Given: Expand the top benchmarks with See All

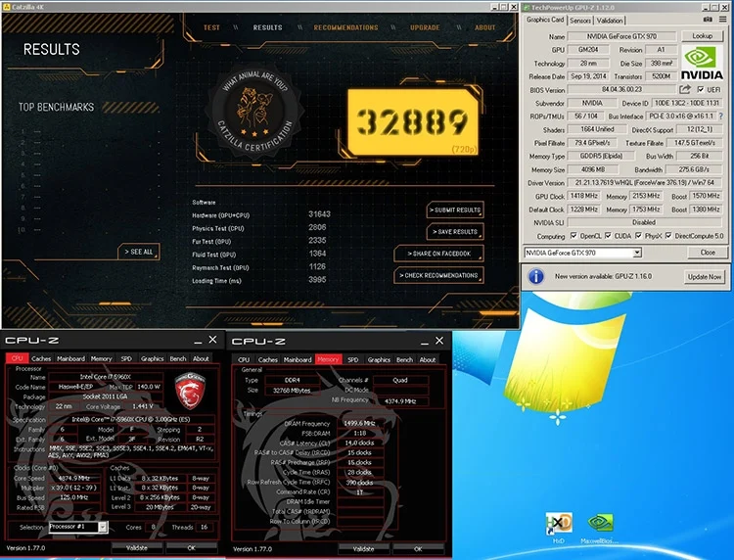Looking at the screenshot, I should (139, 252).
